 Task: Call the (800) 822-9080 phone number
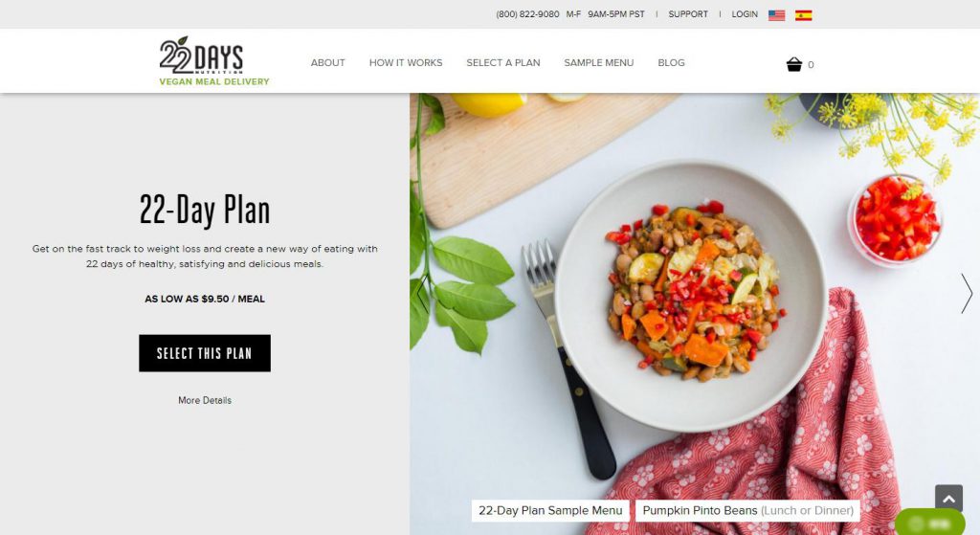tap(527, 14)
